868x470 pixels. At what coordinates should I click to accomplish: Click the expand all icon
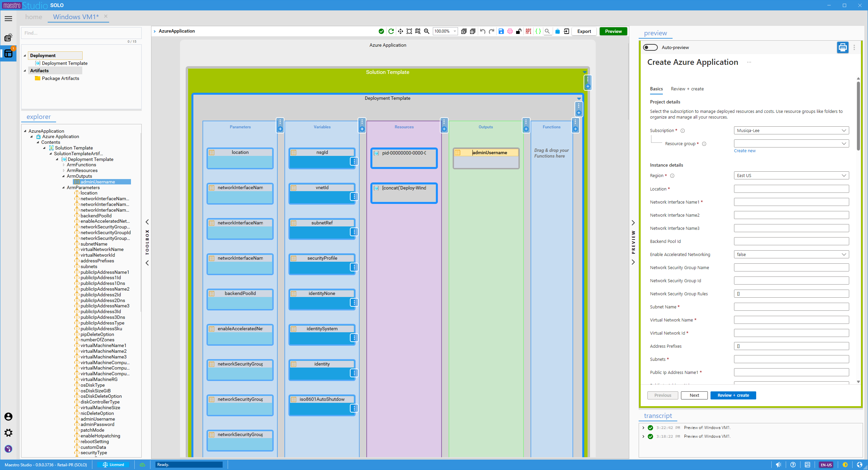click(x=464, y=31)
